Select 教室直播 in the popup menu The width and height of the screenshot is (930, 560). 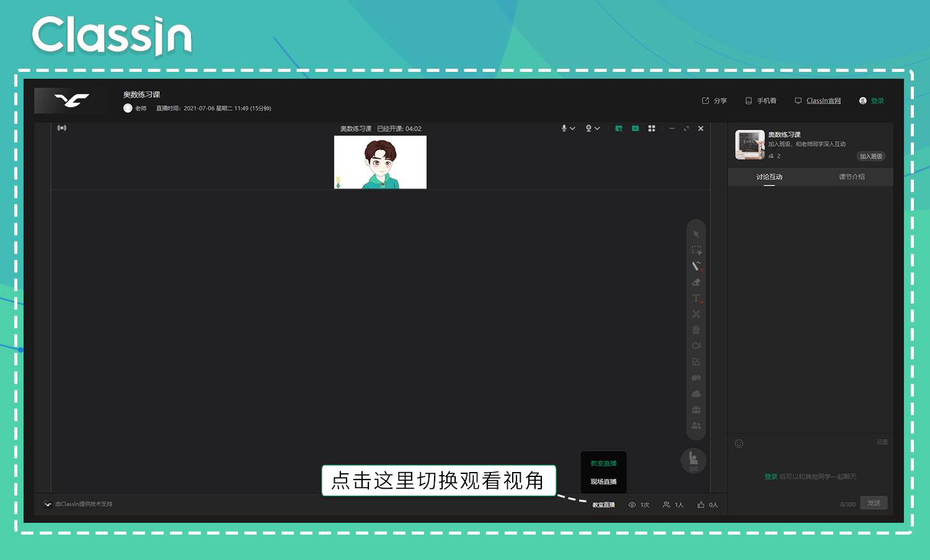603,463
